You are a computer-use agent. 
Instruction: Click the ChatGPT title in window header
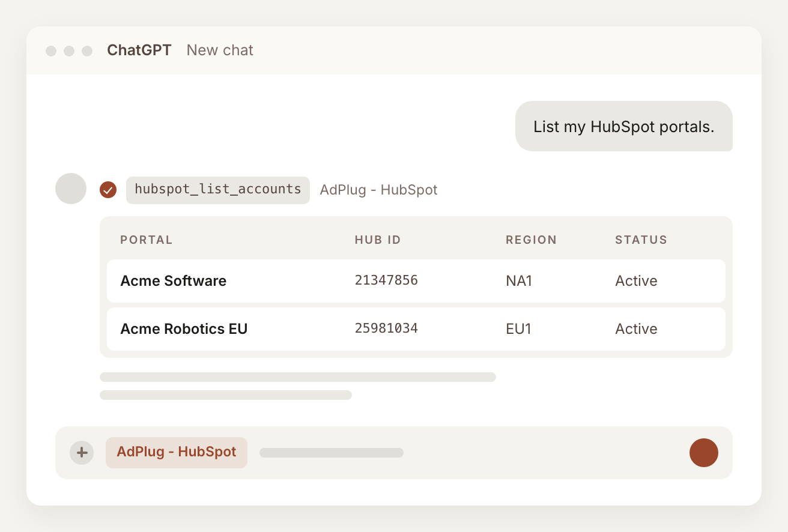pos(139,50)
